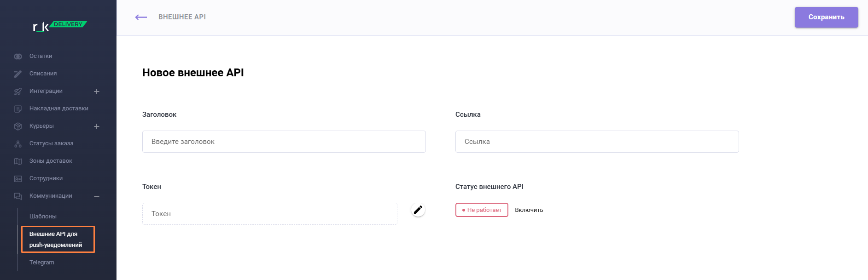The height and width of the screenshot is (280, 868).
Task: Click the back arrow icon in header
Action: tap(141, 17)
